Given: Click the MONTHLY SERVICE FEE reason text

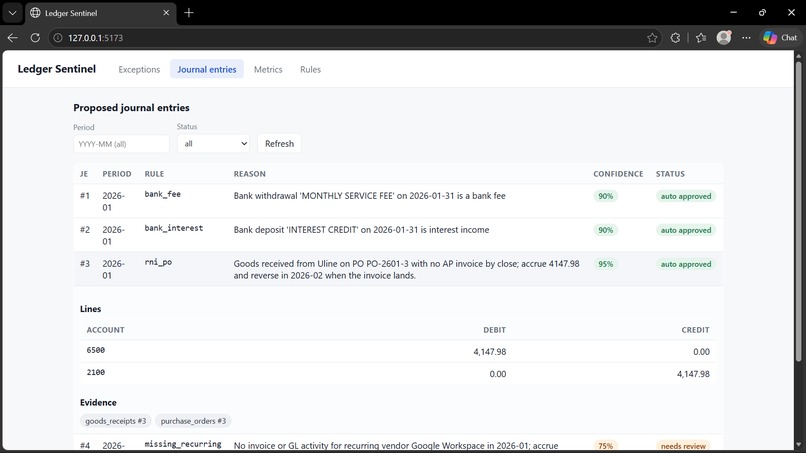Looking at the screenshot, I should (370, 195).
